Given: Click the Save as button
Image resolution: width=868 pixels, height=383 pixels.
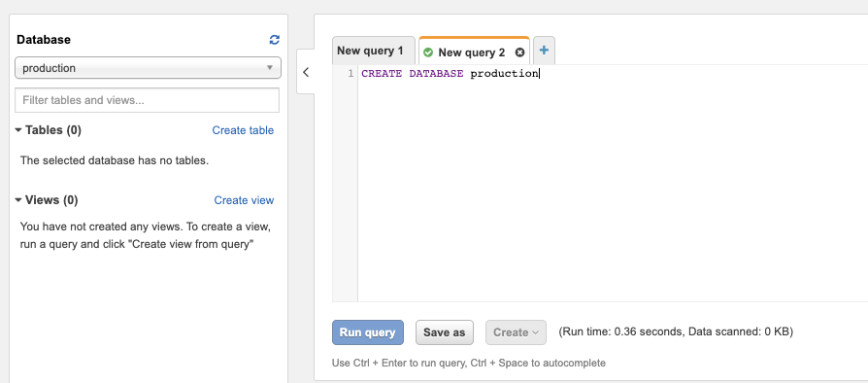Looking at the screenshot, I should [444, 332].
